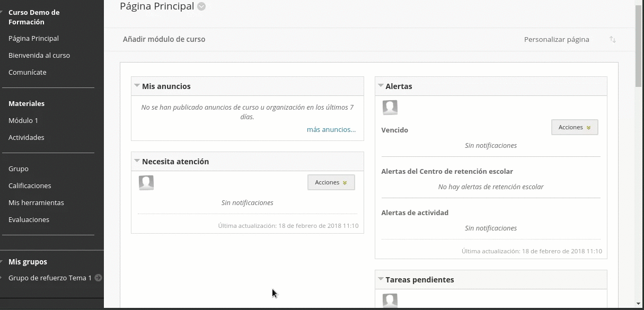Viewport: 644px width, 310px height.
Task: Click the avatar icon in Necesita atención
Action: coord(146,183)
